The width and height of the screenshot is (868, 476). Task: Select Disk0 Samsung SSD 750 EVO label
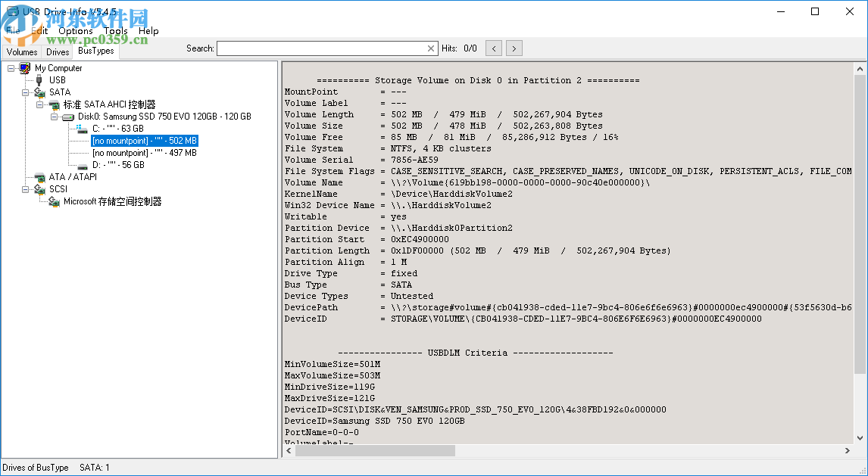pos(164,117)
